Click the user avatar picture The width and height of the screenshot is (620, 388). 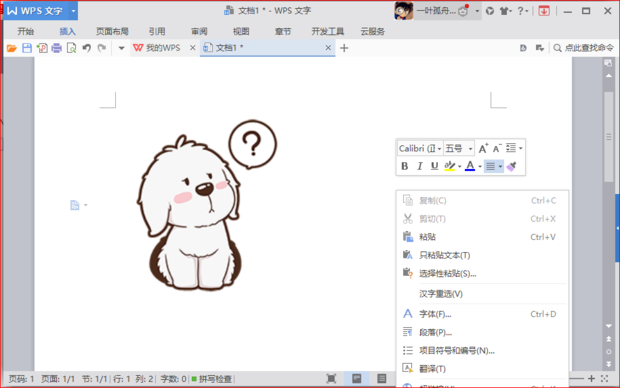404,11
